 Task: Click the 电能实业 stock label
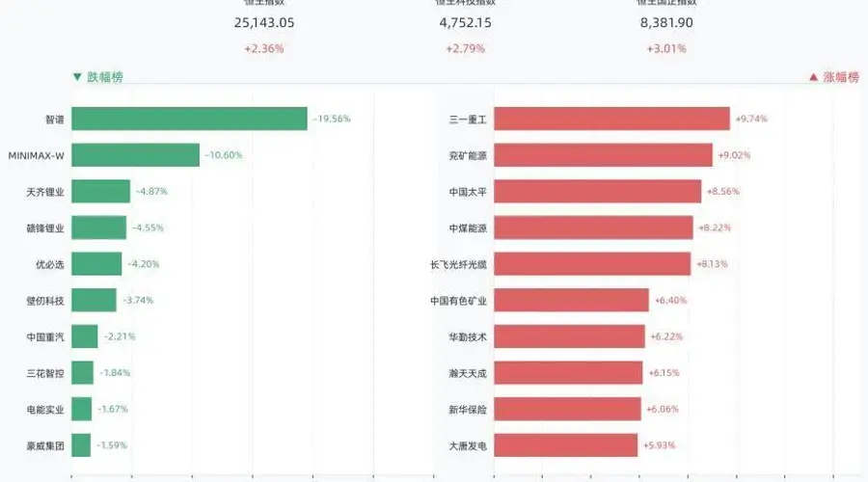pyautogui.click(x=45, y=409)
